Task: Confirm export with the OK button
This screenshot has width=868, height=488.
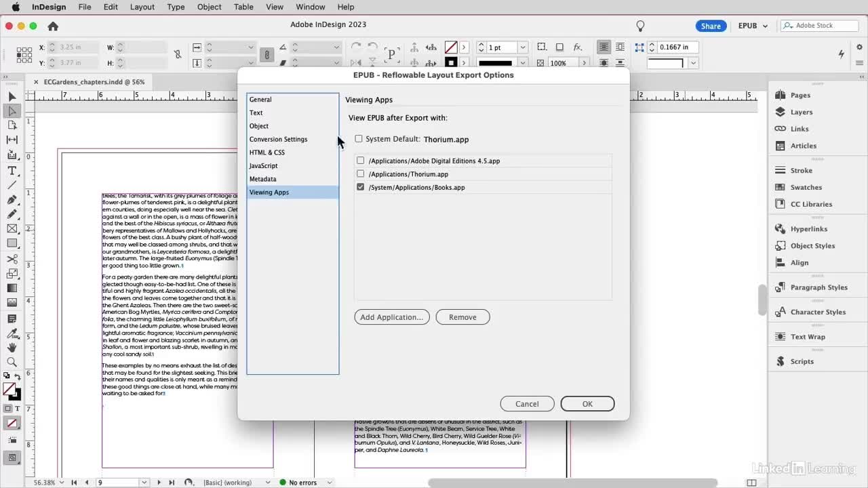Action: click(x=587, y=404)
